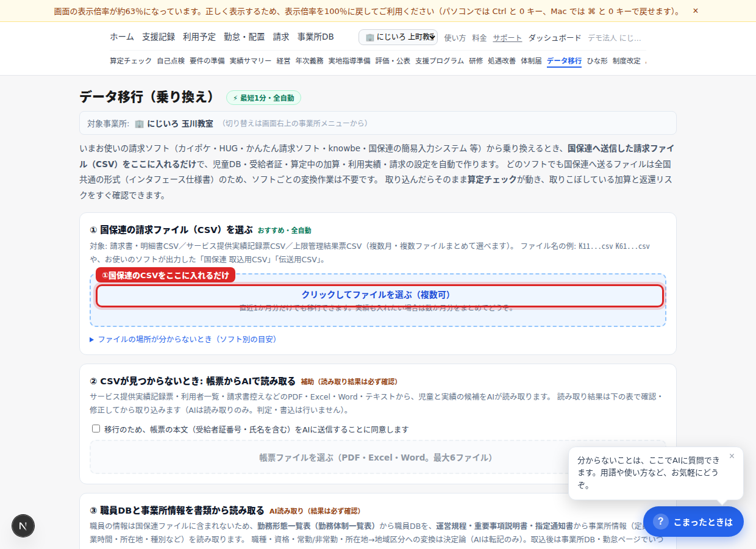The height and width of the screenshot is (549, 756).
Task: Open 利用予定 in top navigation
Action: click(x=199, y=37)
